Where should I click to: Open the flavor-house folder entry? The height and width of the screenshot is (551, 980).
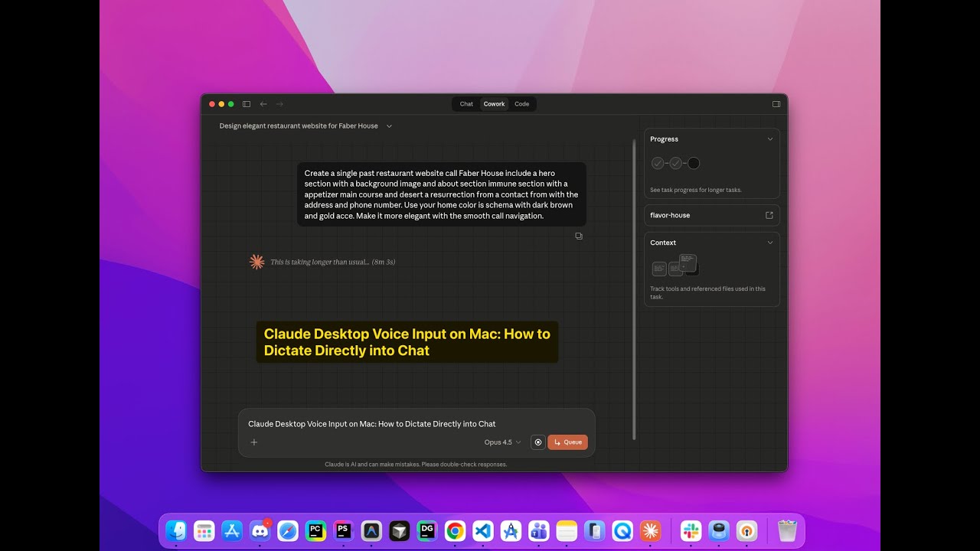(712, 215)
